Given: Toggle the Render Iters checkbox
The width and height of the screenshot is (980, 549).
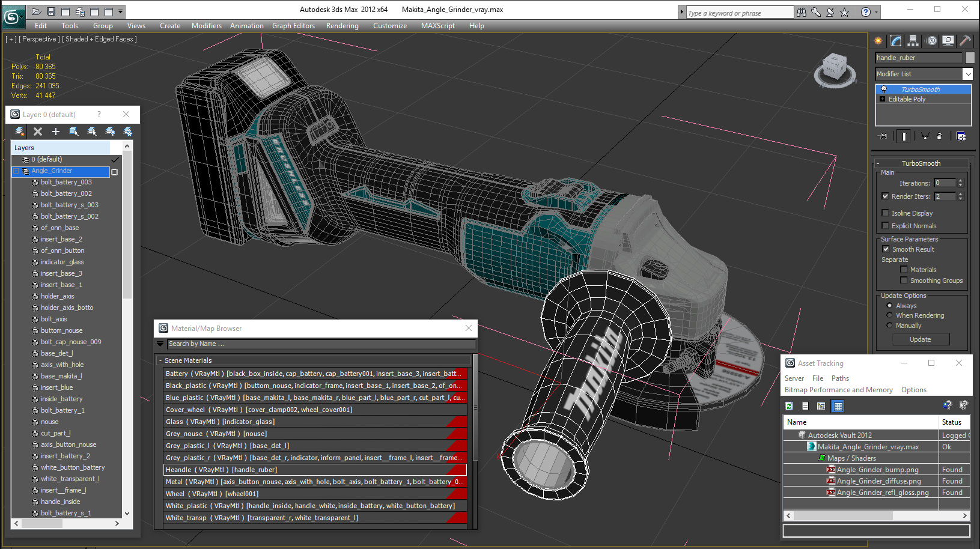Looking at the screenshot, I should (x=885, y=196).
